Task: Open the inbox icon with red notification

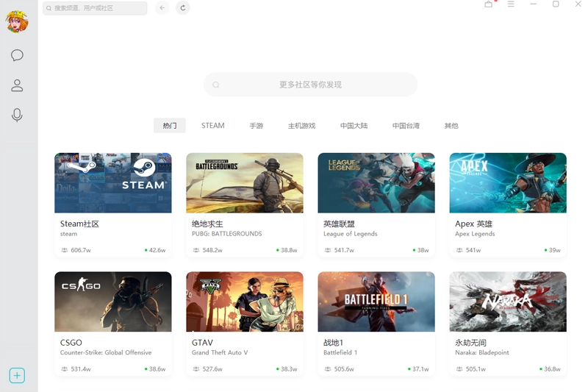Action: tap(489, 4)
